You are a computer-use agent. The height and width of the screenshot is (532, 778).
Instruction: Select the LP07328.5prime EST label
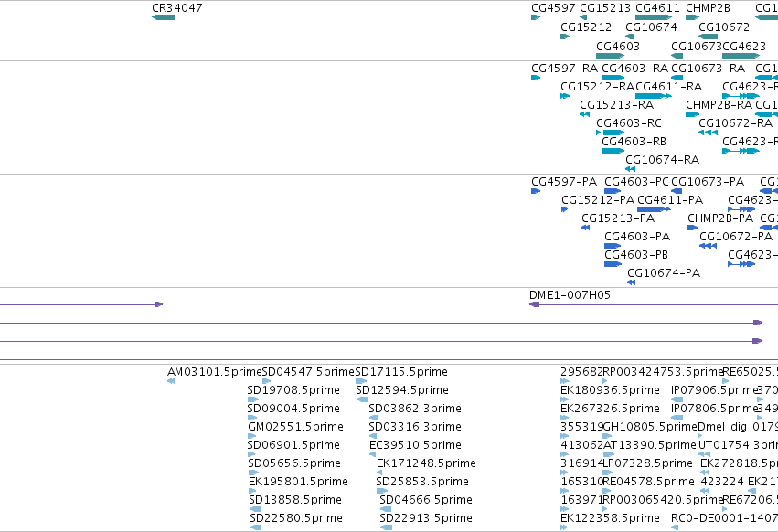coord(648,463)
